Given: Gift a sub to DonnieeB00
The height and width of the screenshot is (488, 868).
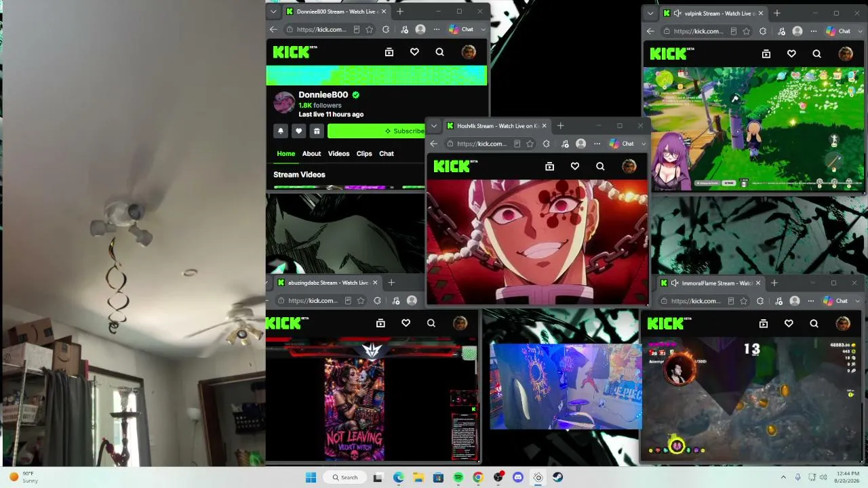Looking at the screenshot, I should point(316,131).
